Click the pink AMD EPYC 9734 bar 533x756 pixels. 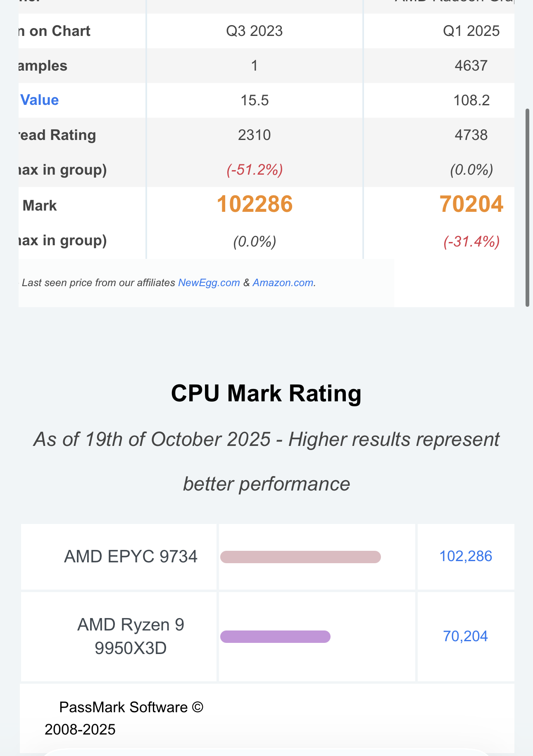tap(300, 557)
